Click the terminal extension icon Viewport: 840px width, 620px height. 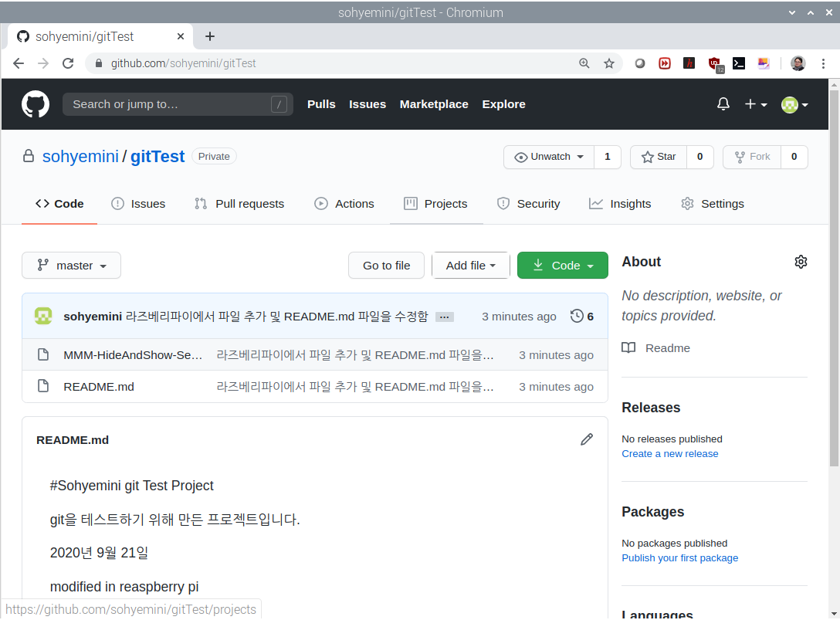click(x=739, y=63)
